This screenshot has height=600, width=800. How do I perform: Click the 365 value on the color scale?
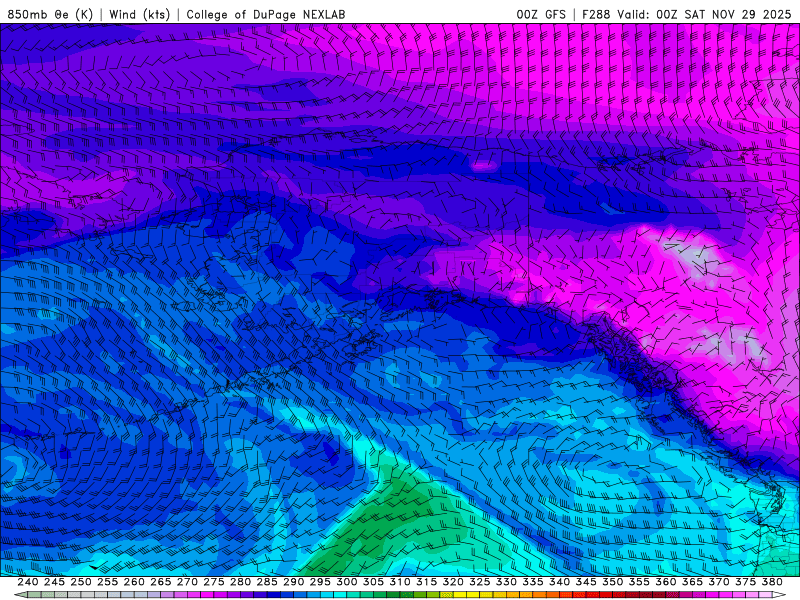(x=692, y=582)
